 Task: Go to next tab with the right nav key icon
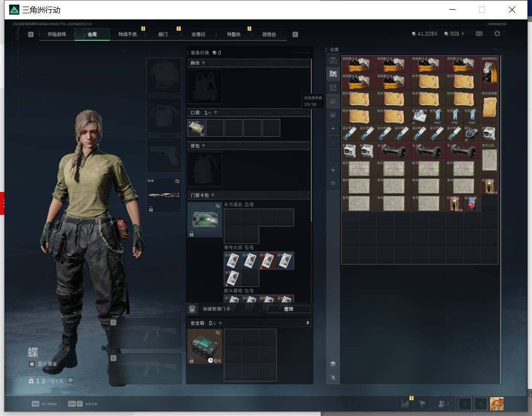click(295, 34)
